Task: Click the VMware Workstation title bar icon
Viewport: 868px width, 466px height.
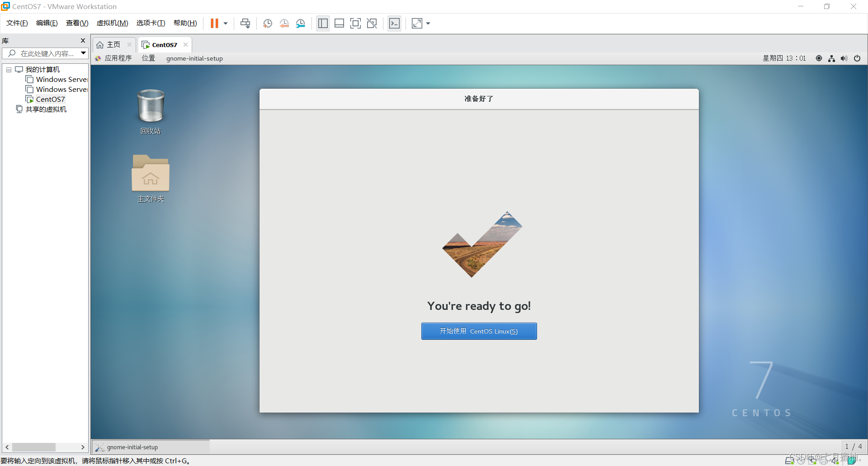Action: coord(5,6)
